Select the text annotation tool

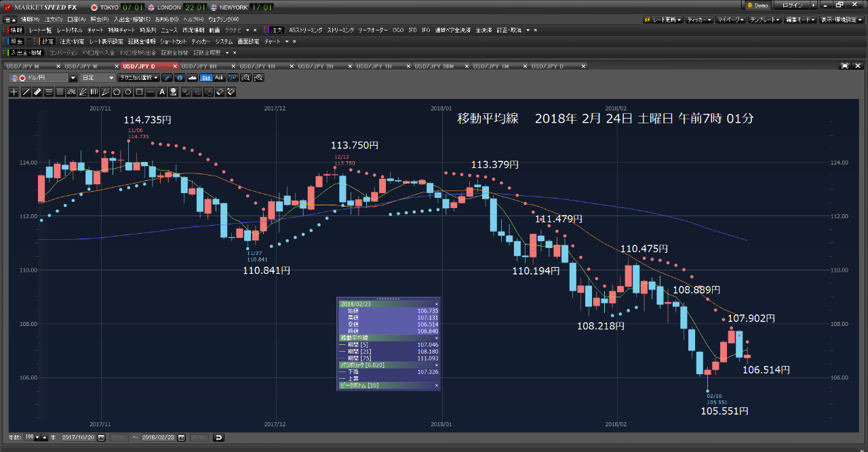162,91
